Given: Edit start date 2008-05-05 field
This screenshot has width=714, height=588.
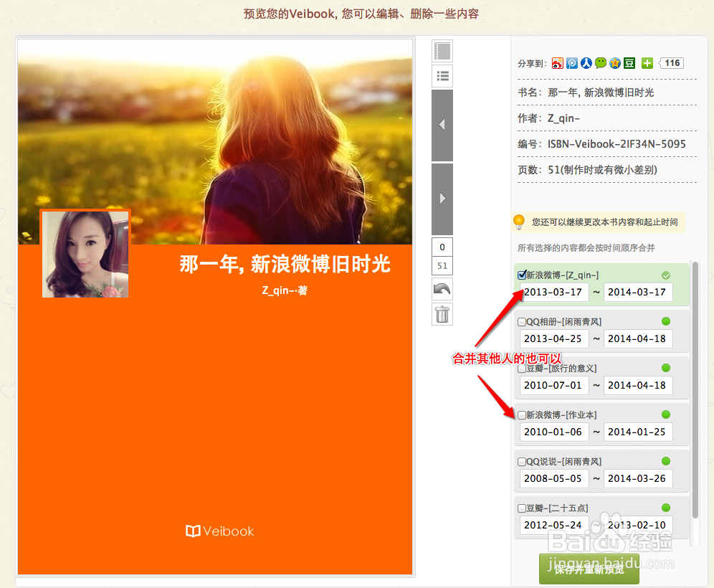Looking at the screenshot, I should click(x=553, y=479).
